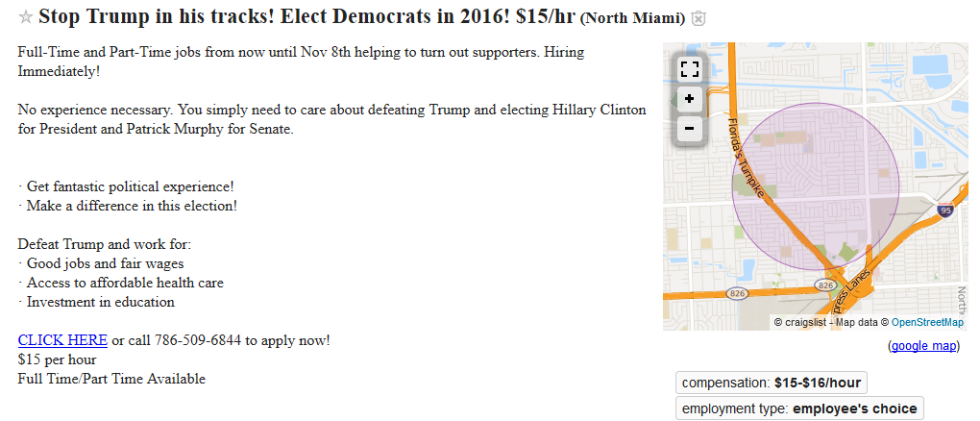Click the left 826 route marker on the map
980x421 pixels.
point(737,293)
